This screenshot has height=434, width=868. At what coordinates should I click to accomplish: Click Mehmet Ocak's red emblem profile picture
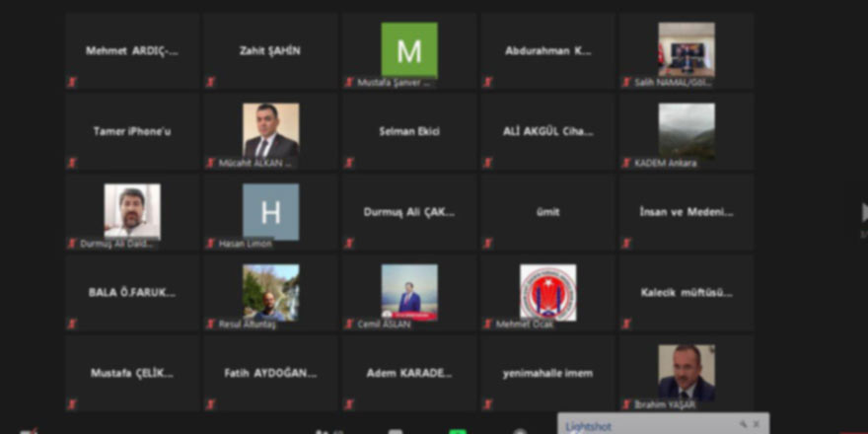pos(548,292)
